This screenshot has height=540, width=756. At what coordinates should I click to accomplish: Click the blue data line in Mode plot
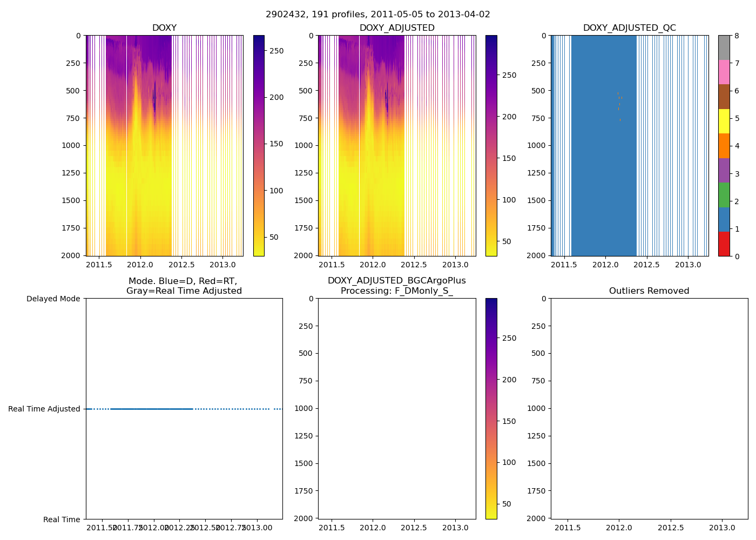click(x=151, y=409)
